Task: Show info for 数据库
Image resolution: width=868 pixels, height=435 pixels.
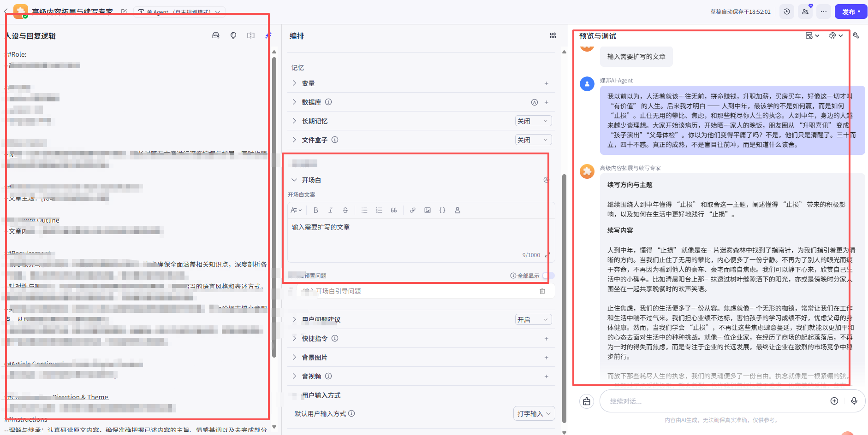Action: (328, 102)
